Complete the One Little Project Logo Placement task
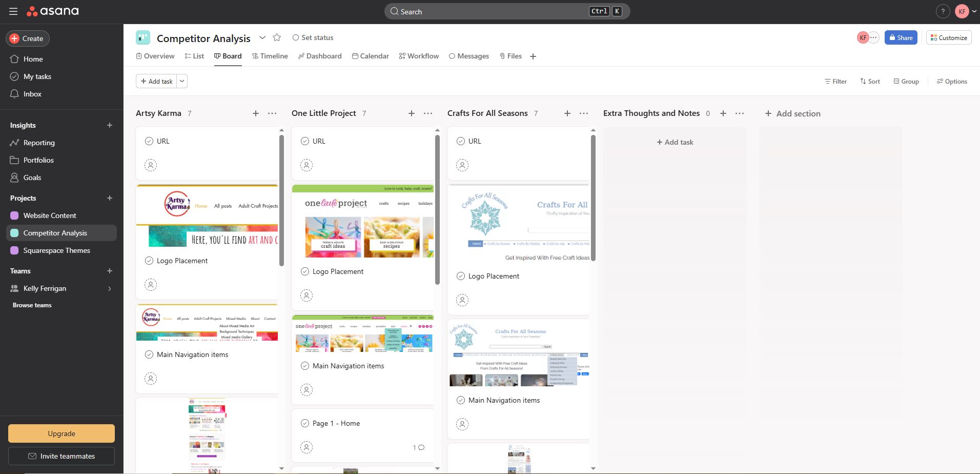Screen dimensions: 980x474 pyautogui.click(x=305, y=271)
